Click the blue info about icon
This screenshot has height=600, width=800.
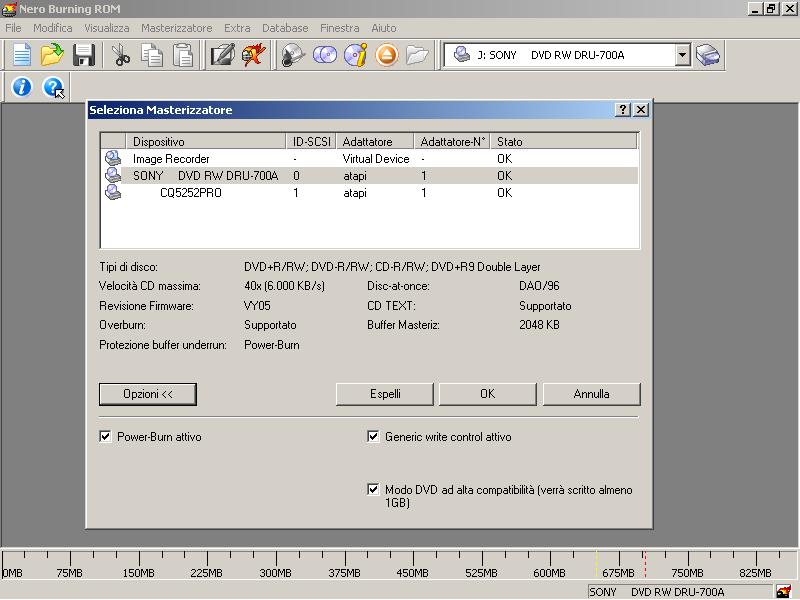[21, 87]
